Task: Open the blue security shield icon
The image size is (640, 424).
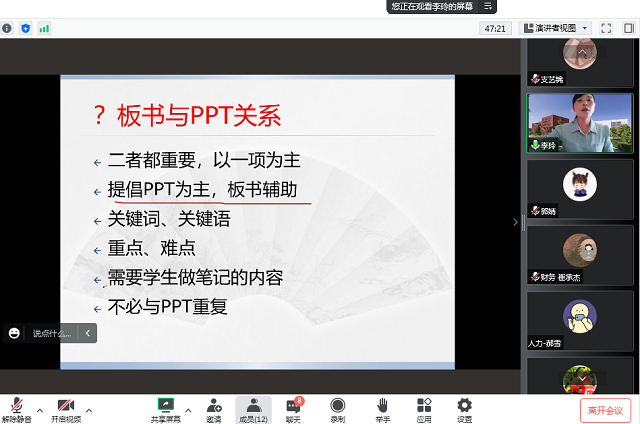Action: click(x=26, y=28)
